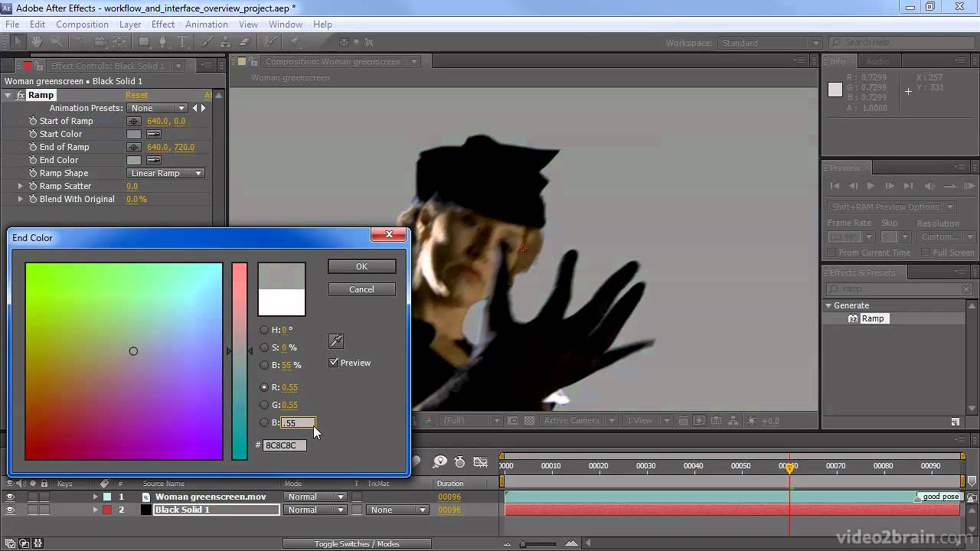Image resolution: width=980 pixels, height=551 pixels.
Task: Click Start of Ramp point picker crosshair
Action: click(134, 121)
